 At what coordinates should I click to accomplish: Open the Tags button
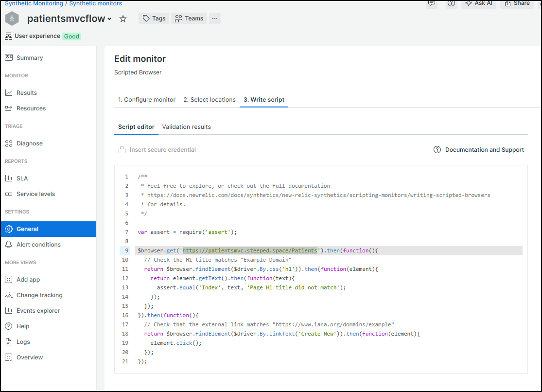(154, 18)
